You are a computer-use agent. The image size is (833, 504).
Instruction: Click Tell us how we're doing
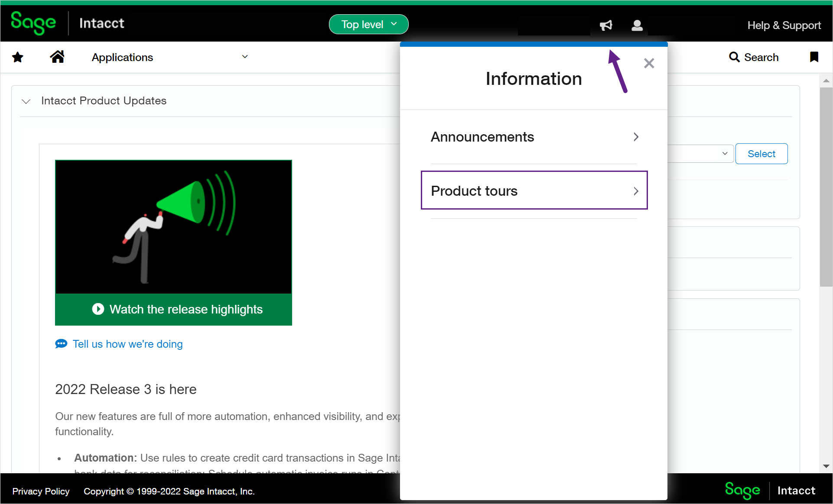click(x=127, y=344)
